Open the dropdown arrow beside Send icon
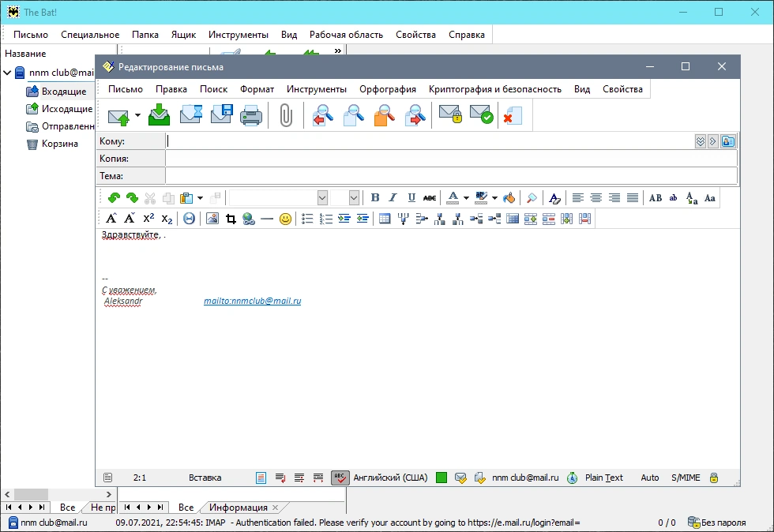The width and height of the screenshot is (774, 532). point(137,115)
